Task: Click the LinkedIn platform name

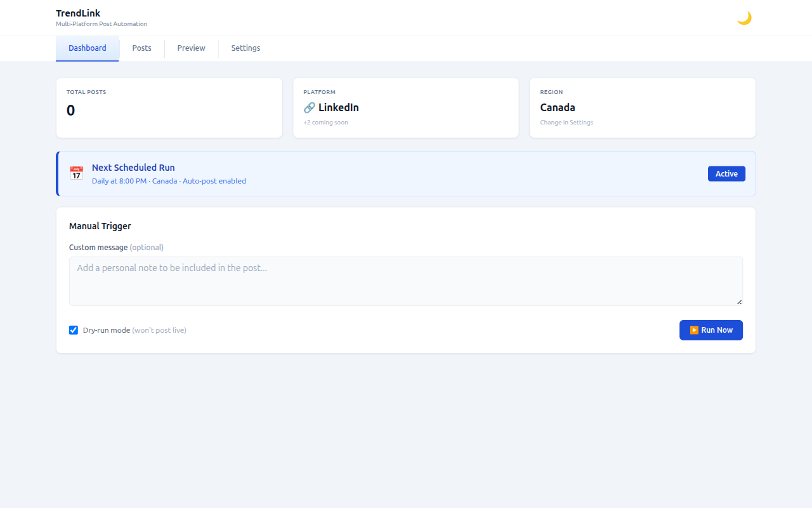Action: point(339,108)
